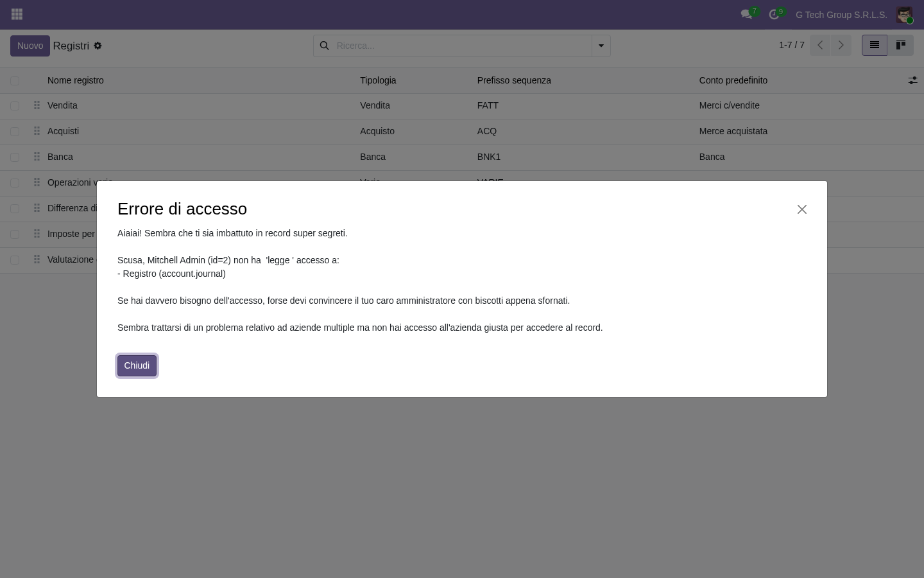Go to next page of records
The image size is (924, 578).
coord(841,45)
